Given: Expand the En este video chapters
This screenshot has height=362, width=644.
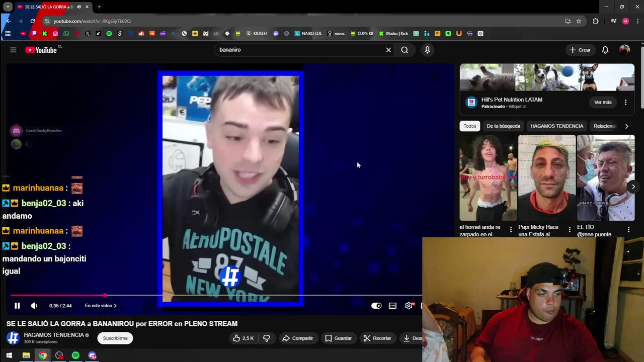Looking at the screenshot, I should [x=101, y=306].
